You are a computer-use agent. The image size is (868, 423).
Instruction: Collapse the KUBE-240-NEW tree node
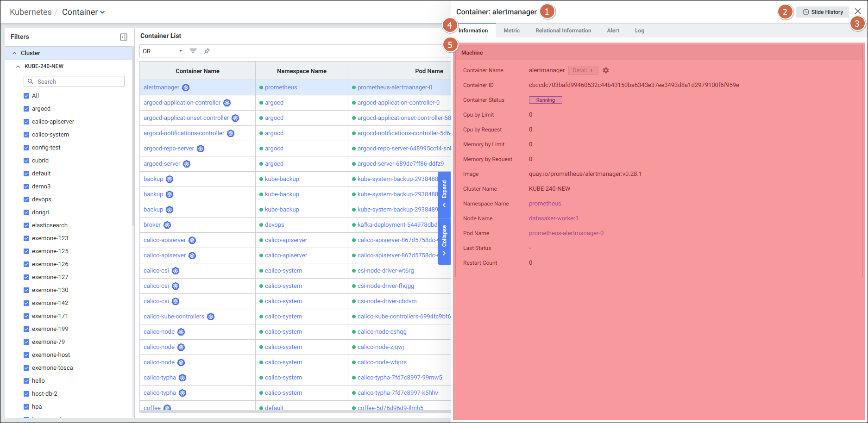18,66
